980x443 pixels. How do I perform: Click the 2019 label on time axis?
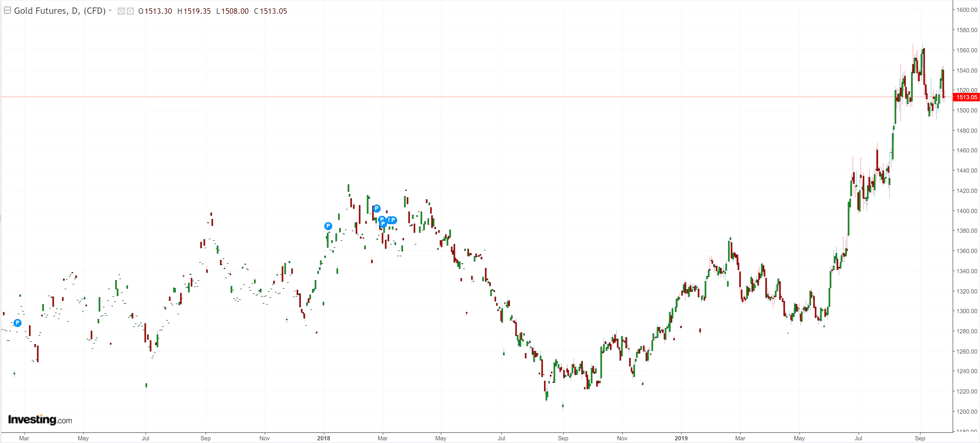[x=681, y=438]
